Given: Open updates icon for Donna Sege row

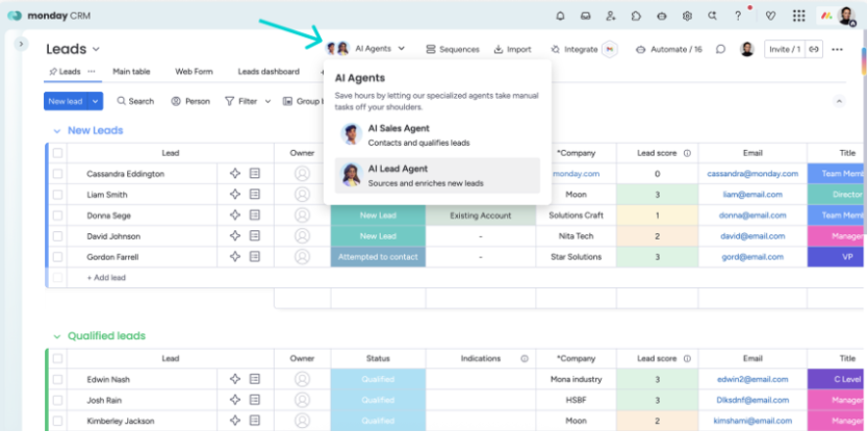Looking at the screenshot, I should [x=255, y=216].
